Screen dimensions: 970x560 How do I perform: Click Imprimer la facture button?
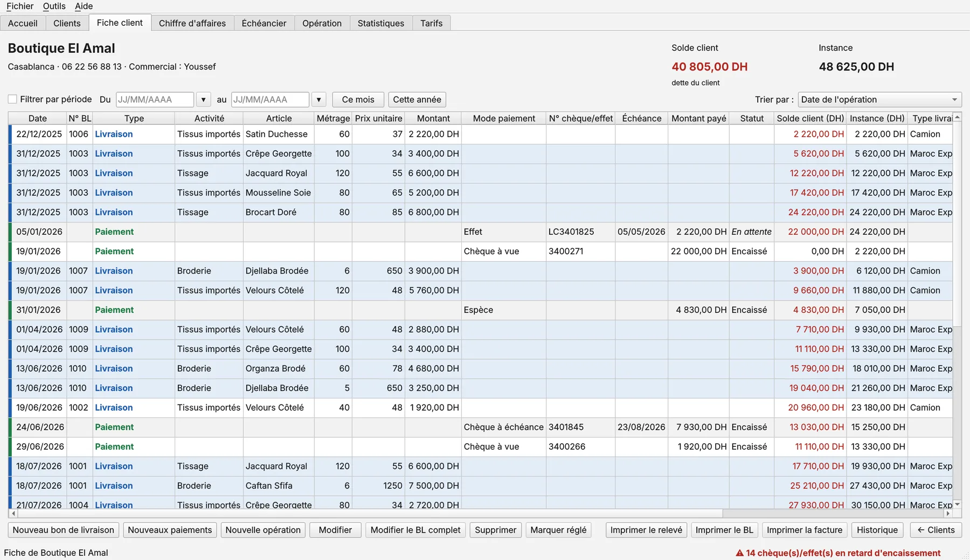(x=805, y=530)
